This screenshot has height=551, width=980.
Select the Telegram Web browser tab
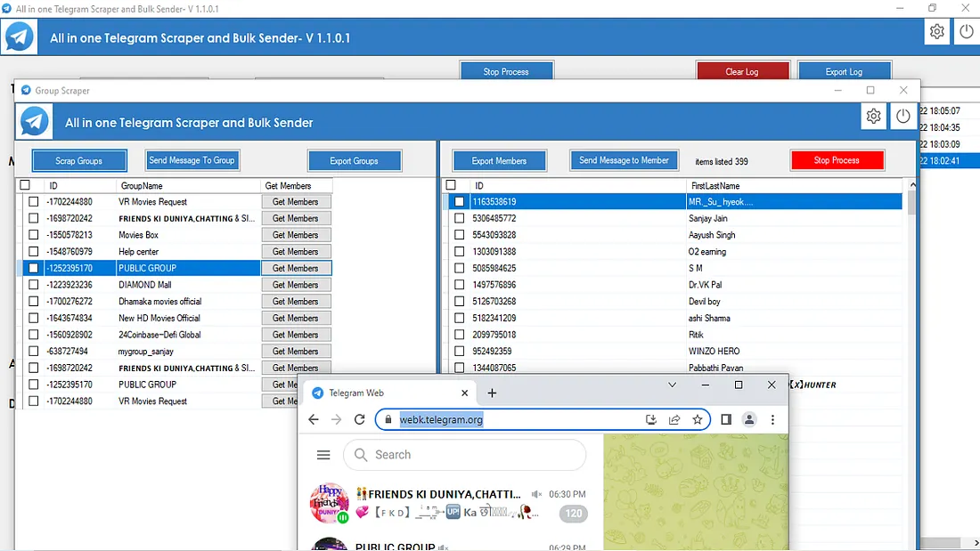(388, 393)
